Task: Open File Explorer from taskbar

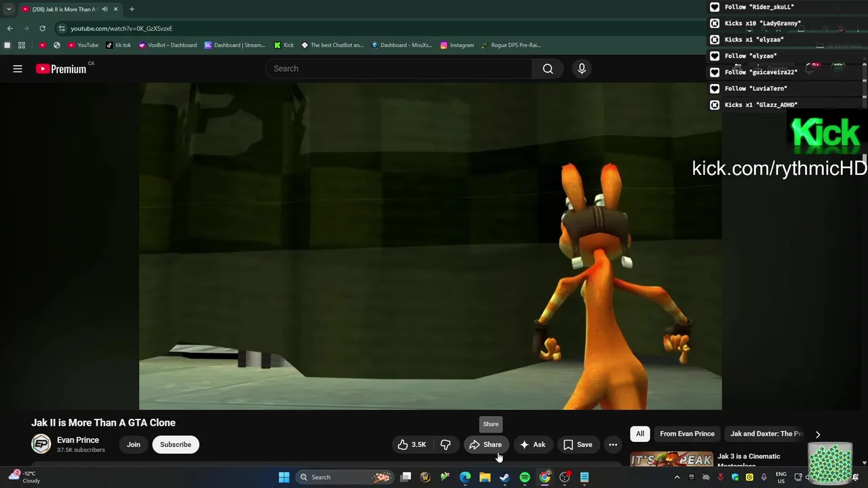Action: pyautogui.click(x=485, y=477)
